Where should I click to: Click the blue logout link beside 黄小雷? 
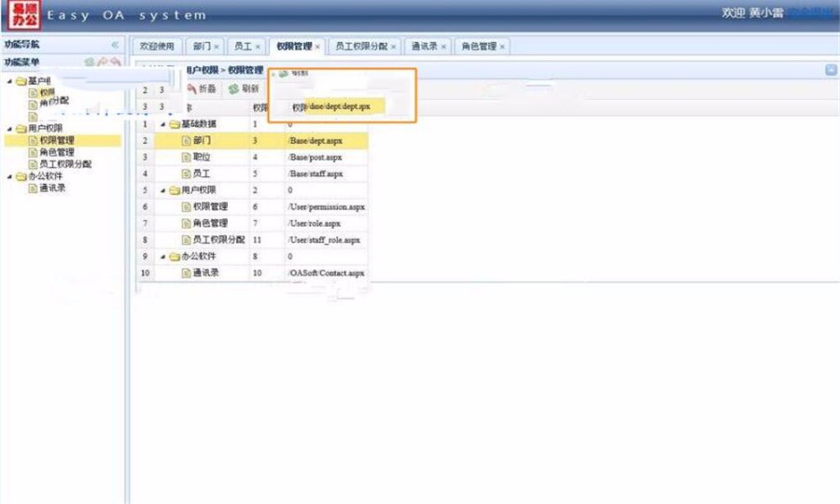click(x=810, y=12)
